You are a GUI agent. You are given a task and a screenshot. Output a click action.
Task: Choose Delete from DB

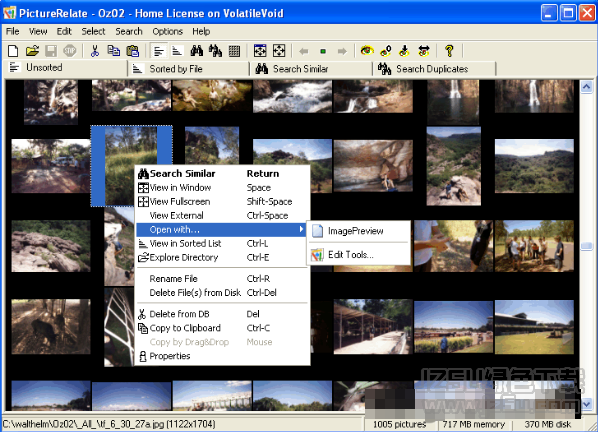pyautogui.click(x=222, y=314)
